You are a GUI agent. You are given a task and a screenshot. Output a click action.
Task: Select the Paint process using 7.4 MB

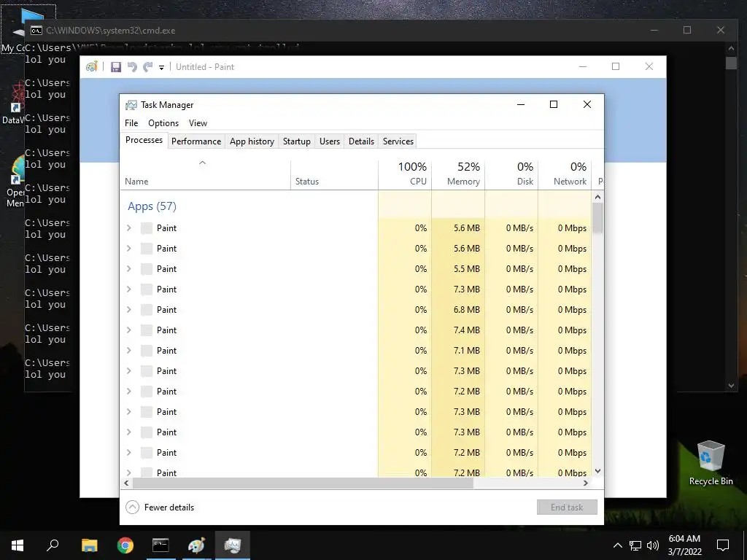(x=356, y=330)
